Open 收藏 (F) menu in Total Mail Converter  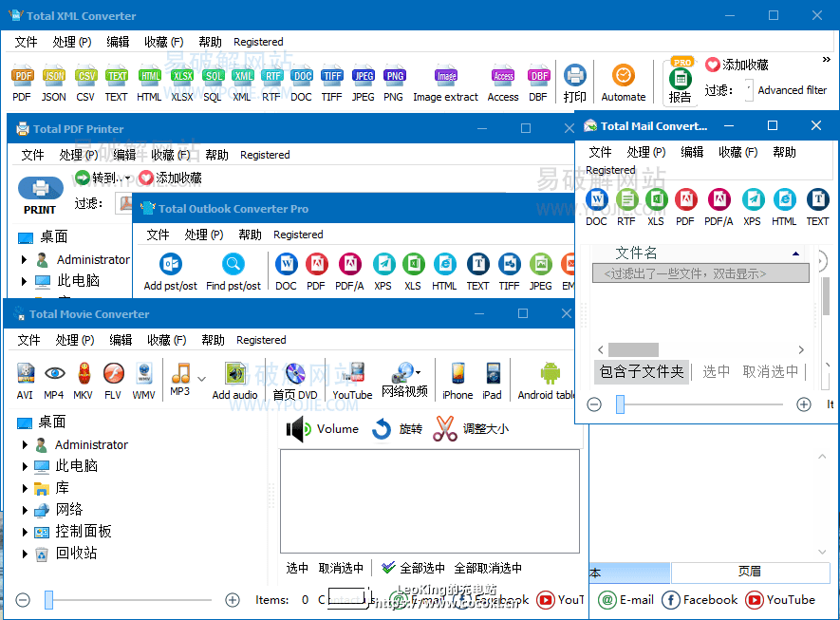[737, 152]
